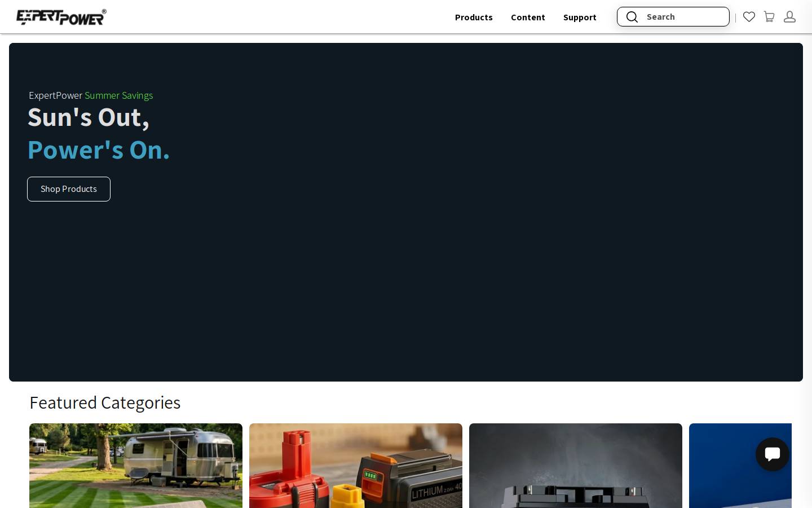This screenshot has height=508, width=812.
Task: Open the black battery category image
Action: tap(576, 466)
